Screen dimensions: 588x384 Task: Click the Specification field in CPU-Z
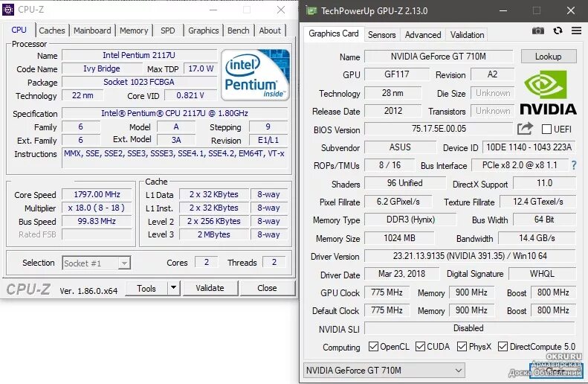175,113
